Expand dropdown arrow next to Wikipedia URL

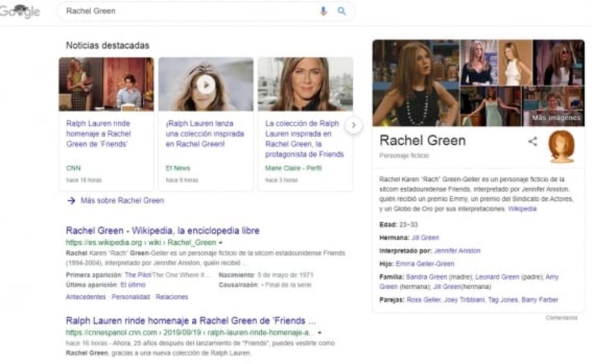point(220,243)
